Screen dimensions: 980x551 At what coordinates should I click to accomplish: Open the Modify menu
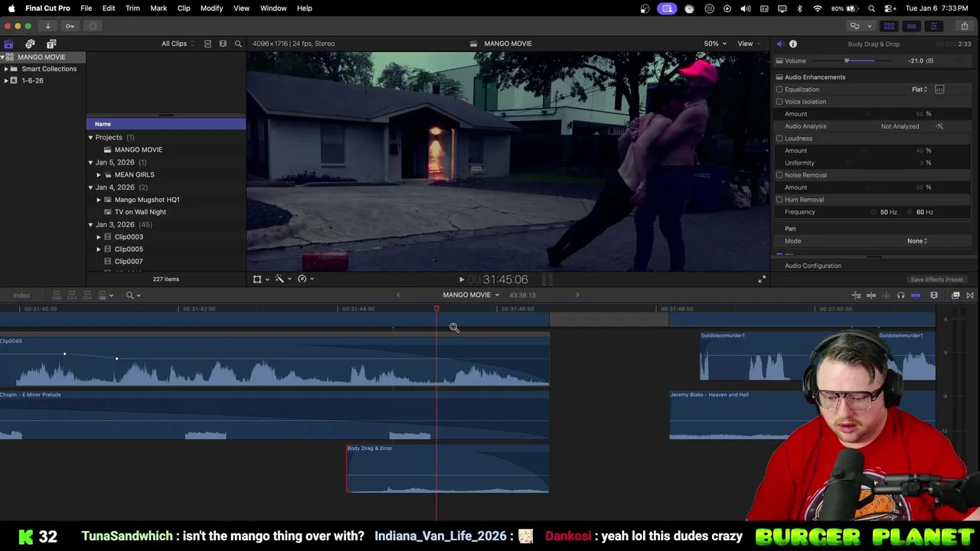coord(211,8)
